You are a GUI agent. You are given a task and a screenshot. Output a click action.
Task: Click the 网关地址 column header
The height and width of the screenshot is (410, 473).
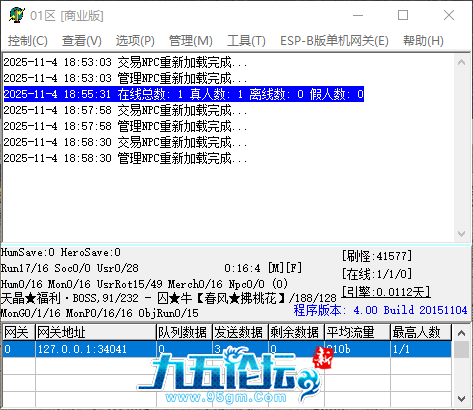click(96, 332)
